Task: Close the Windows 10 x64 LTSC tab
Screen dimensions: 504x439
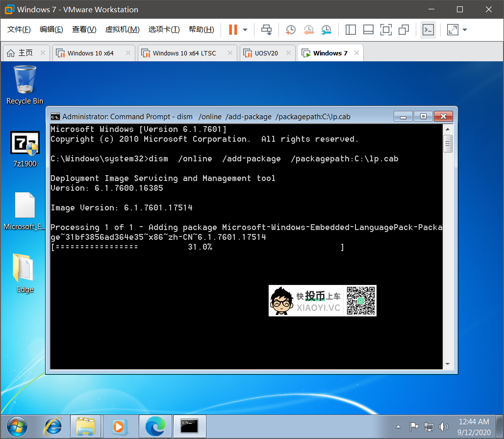Action: (x=230, y=53)
